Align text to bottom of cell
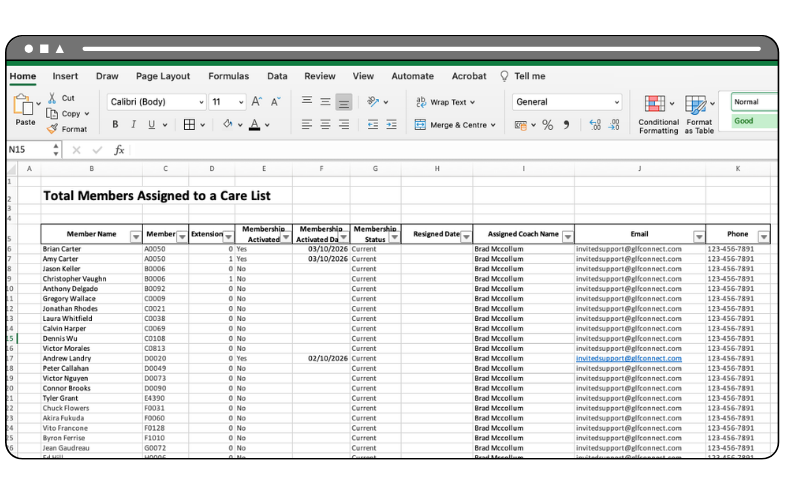This screenshot has height=500, width=794. [x=344, y=102]
